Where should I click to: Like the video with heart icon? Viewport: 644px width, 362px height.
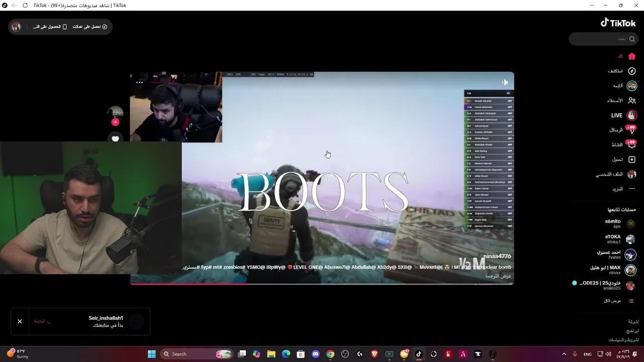[x=115, y=139]
